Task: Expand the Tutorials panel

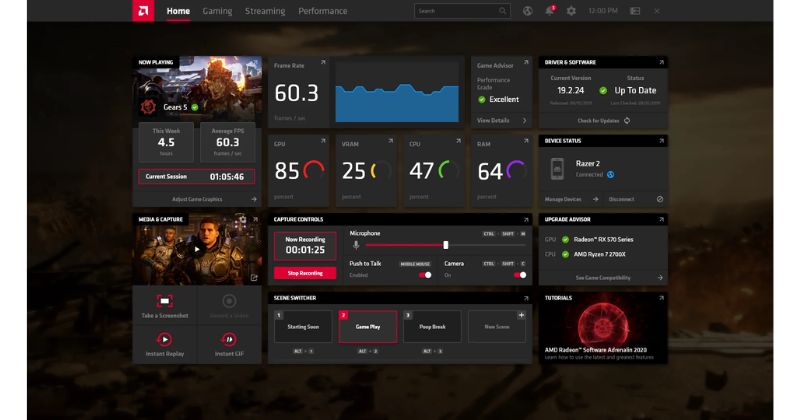Action: click(x=661, y=298)
